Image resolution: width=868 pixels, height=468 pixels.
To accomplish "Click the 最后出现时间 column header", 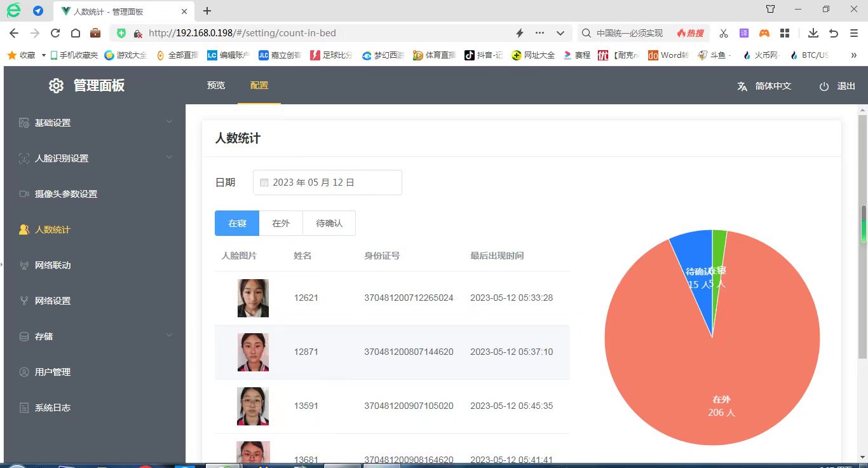I will 497,256.
